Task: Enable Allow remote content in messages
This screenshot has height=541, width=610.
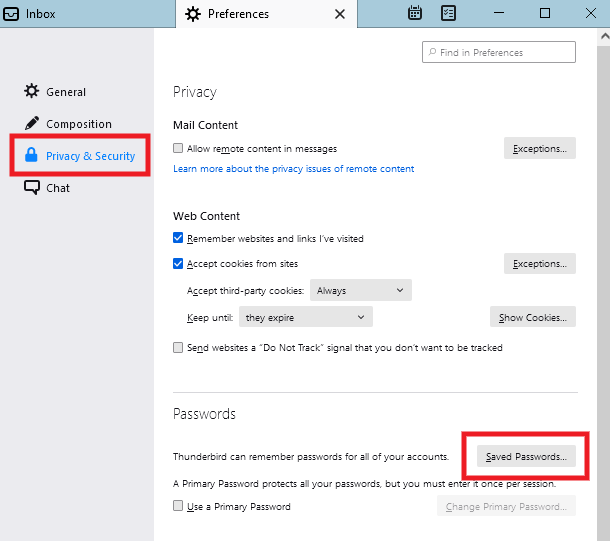Action: tap(178, 148)
